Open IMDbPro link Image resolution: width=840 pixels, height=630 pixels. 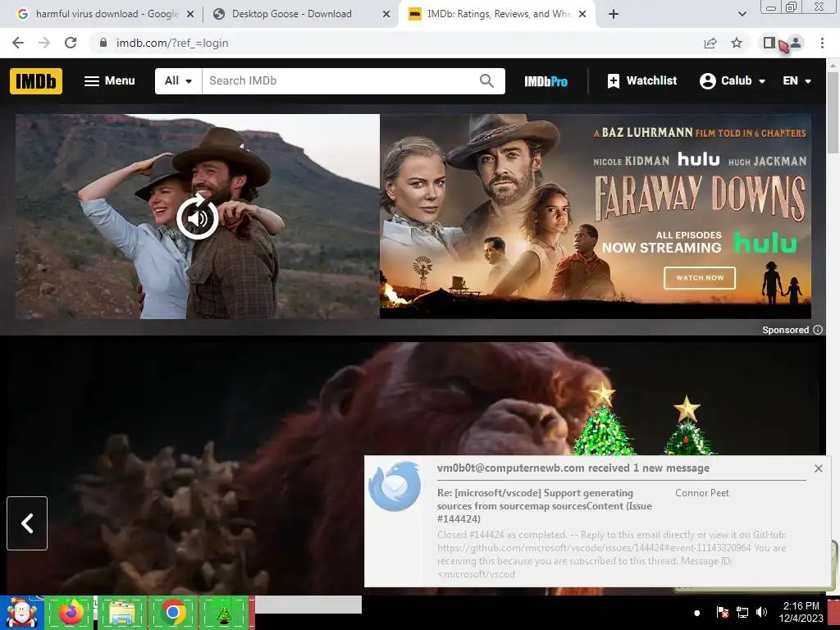pos(546,81)
